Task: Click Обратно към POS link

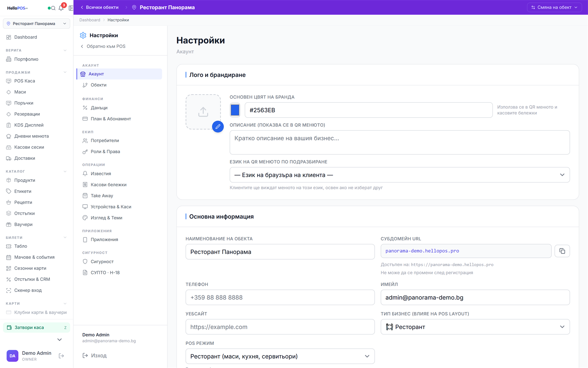Action: (103, 46)
